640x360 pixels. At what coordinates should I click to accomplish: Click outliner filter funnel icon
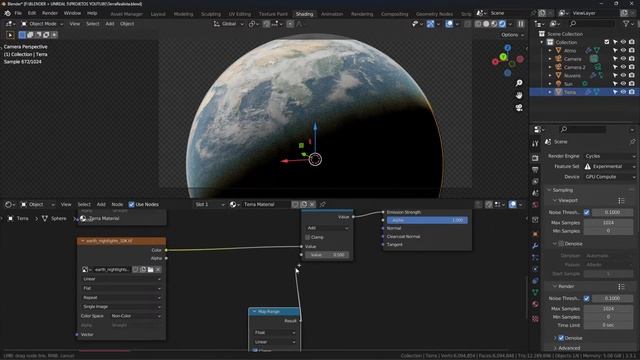(626, 24)
